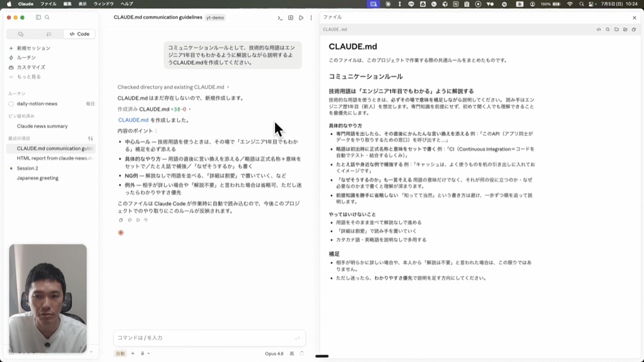The height and width of the screenshot is (362, 644).
Task: Open sidebar search magnifier
Action: [47, 17]
